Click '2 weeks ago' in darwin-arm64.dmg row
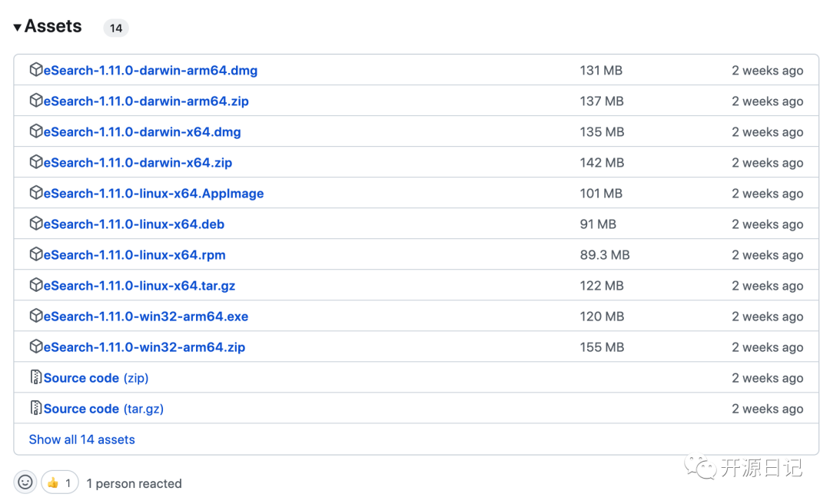The width and height of the screenshot is (830, 504). click(x=768, y=71)
